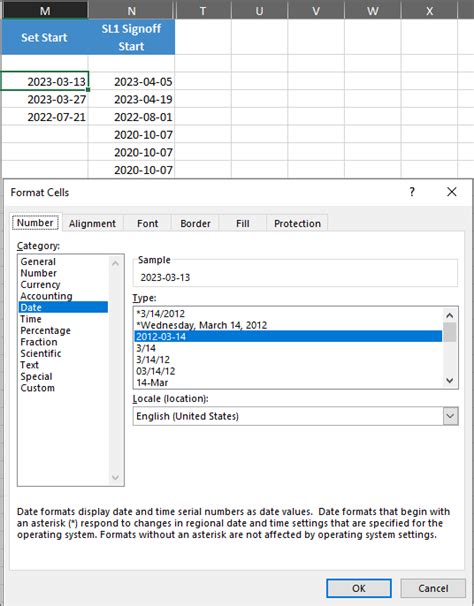
Task: Select the 2012-03-14 date type
Action: coord(288,337)
